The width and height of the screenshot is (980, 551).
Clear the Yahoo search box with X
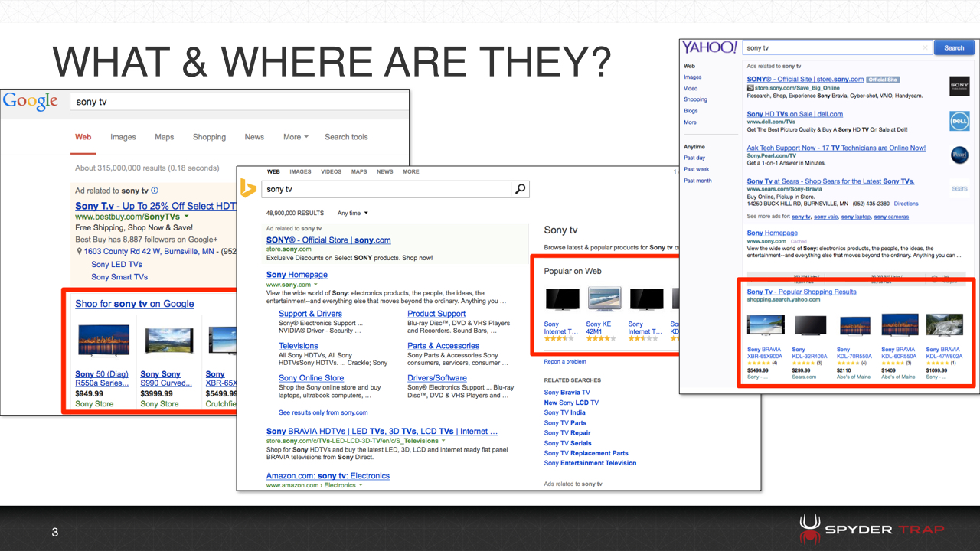coord(925,47)
